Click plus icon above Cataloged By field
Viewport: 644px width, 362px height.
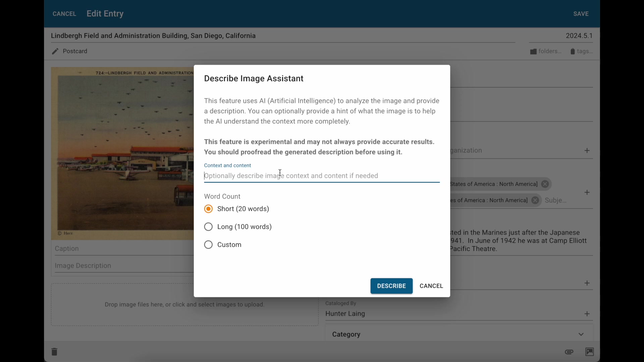coord(587,283)
